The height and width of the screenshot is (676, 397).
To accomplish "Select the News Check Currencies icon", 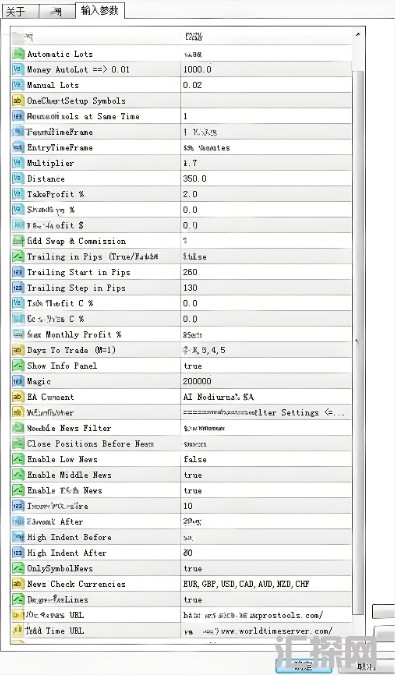I will [18, 584].
